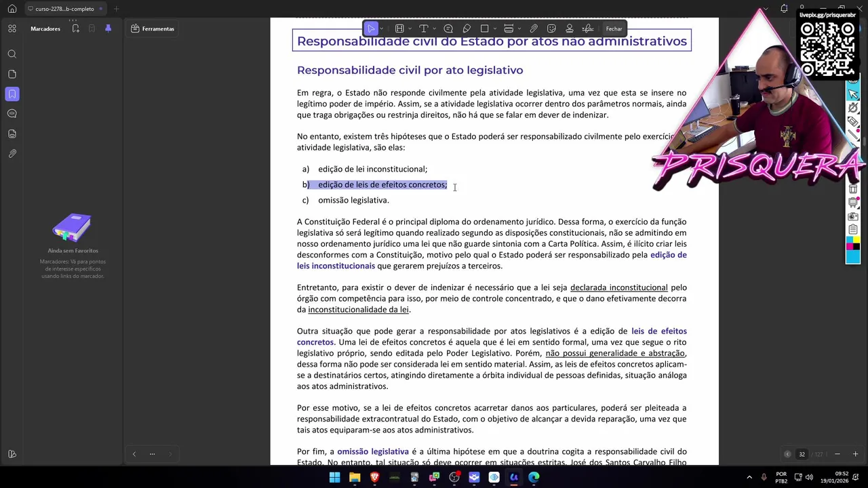Open the thumbnails grid sidebar icon
Viewport: 868px width, 488px height.
pos(12,28)
